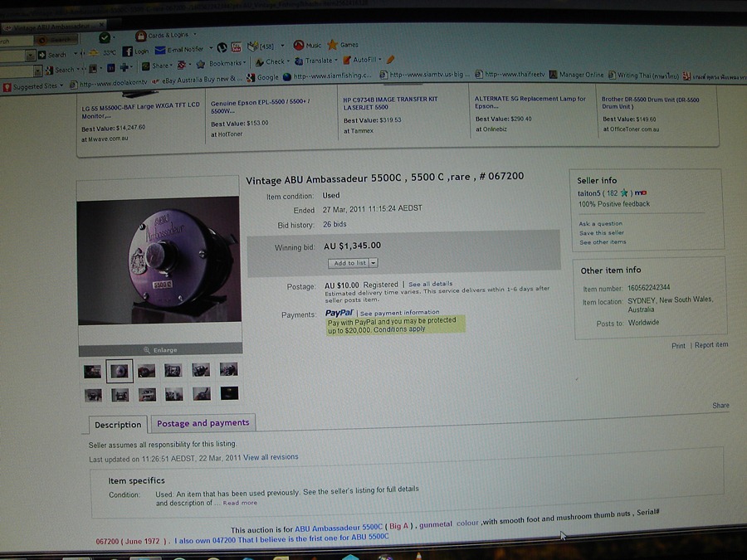
Task: Expand the E-mail Notifier dropdown arrow
Action: coord(211,48)
